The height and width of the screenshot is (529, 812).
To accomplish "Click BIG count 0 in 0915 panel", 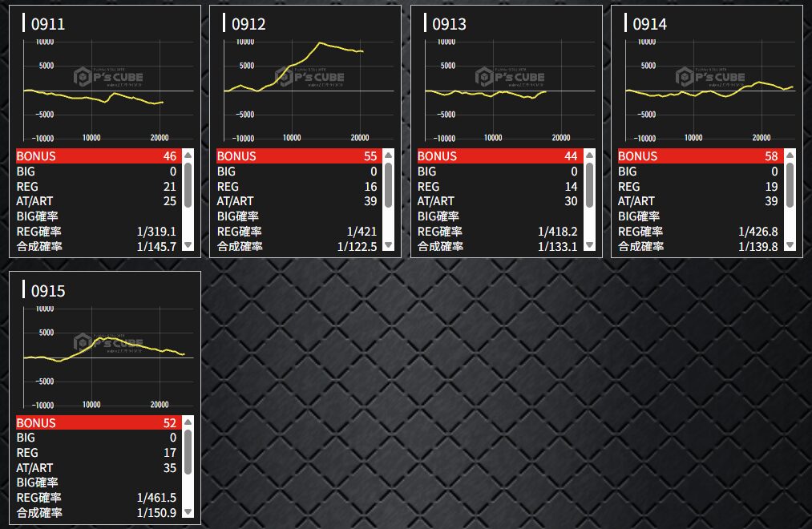I will point(173,438).
